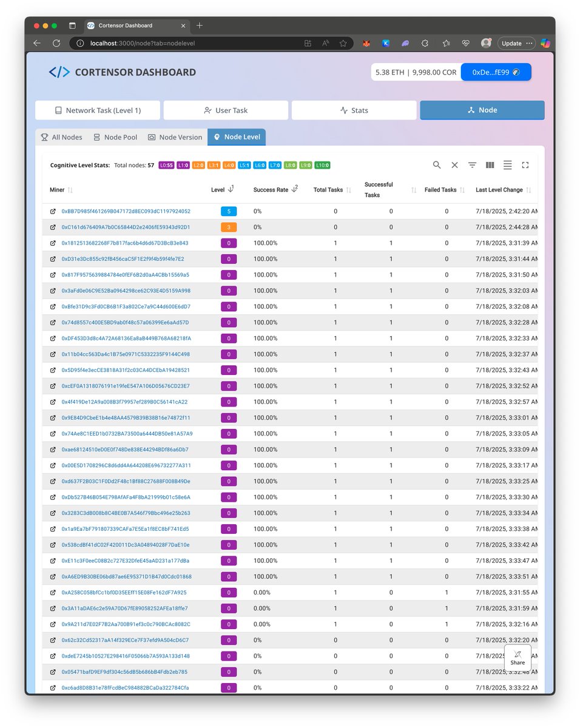Sort table by Total Tasks
The height and width of the screenshot is (728, 580).
pyautogui.click(x=348, y=190)
